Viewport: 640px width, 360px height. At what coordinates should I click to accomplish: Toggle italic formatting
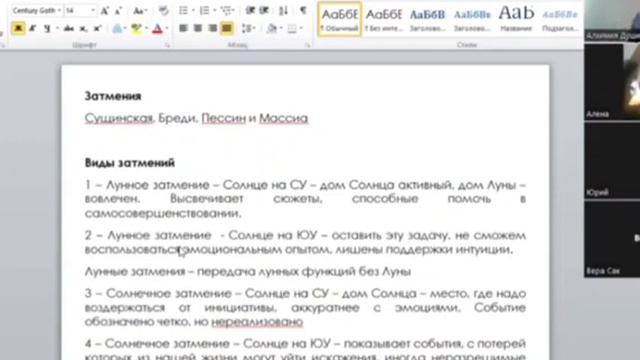coord(33,29)
